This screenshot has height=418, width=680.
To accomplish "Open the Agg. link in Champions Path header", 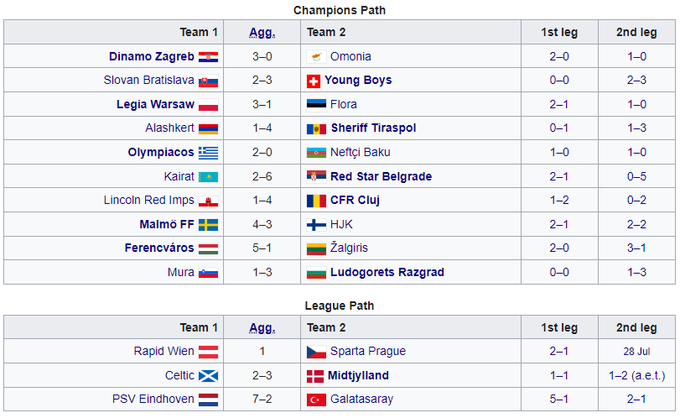I will tap(260, 32).
